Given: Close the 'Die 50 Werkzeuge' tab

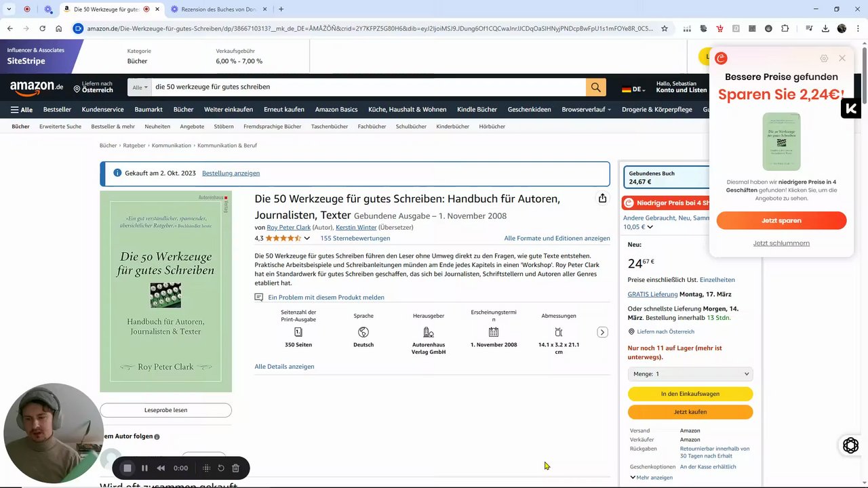Looking at the screenshot, I should coord(157,9).
